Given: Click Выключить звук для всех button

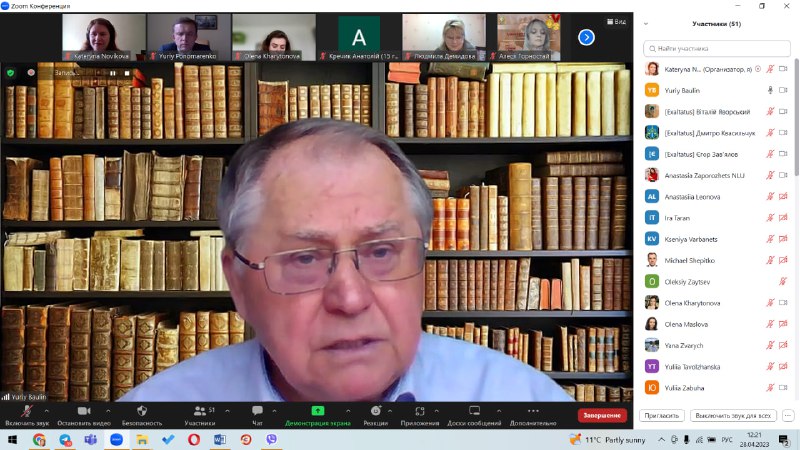Looking at the screenshot, I should (733, 415).
